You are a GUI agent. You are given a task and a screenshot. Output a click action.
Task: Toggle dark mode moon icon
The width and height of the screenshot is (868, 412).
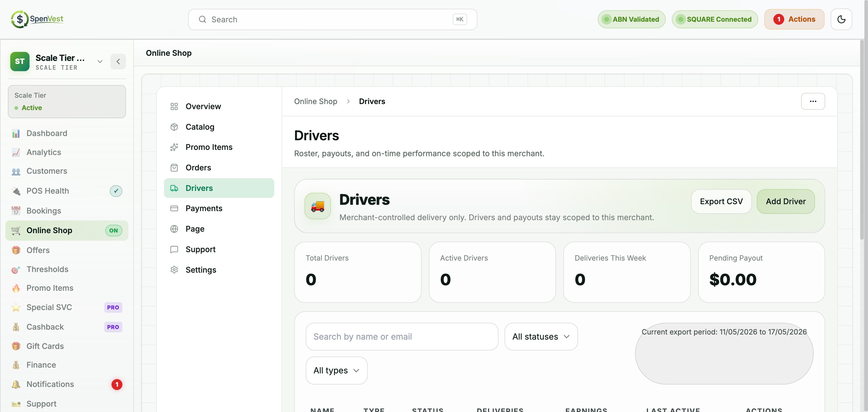pos(841,20)
